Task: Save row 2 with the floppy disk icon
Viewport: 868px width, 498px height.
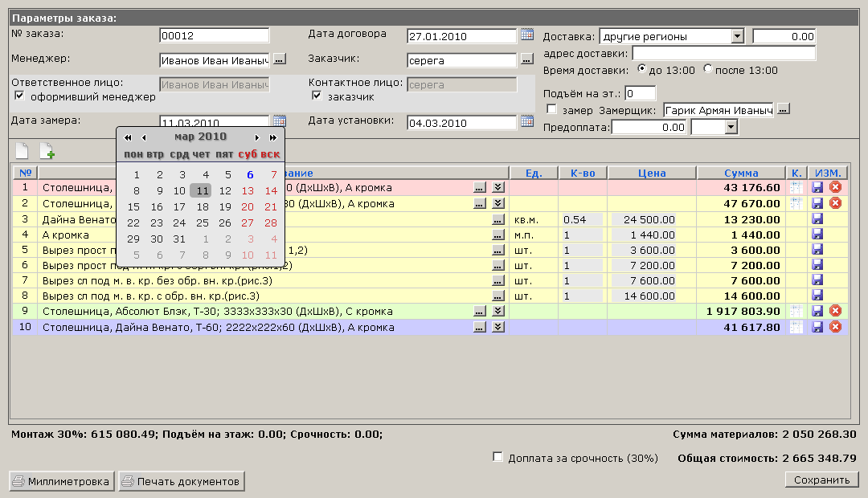Action: coord(817,204)
